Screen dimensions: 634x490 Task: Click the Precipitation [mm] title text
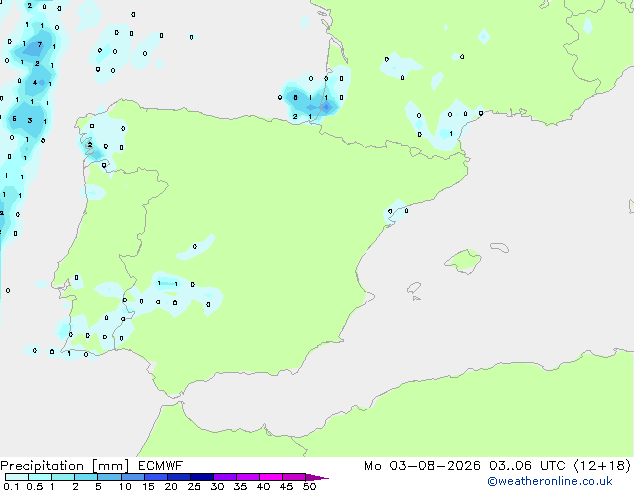(65, 466)
